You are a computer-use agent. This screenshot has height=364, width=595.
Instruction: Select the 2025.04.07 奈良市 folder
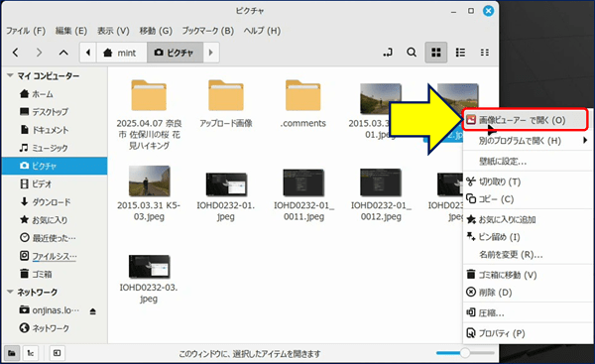149,95
